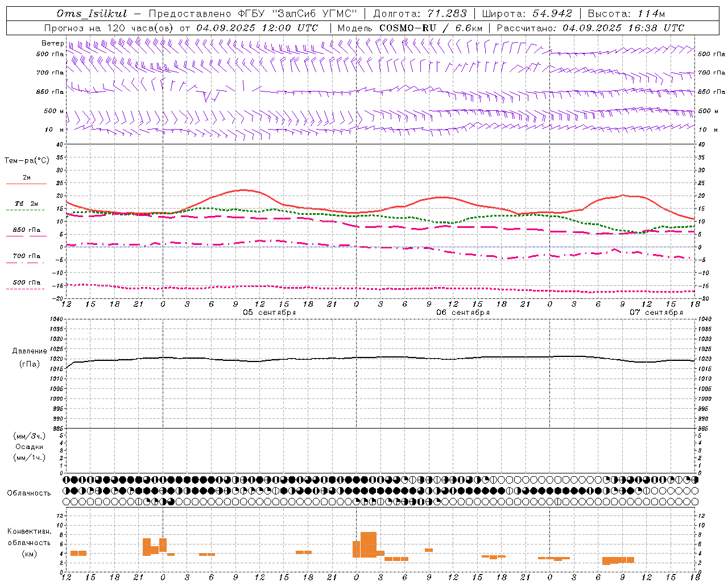
Task: Click the (мм/1ч.) precipitation unit label
Action: pos(30,458)
